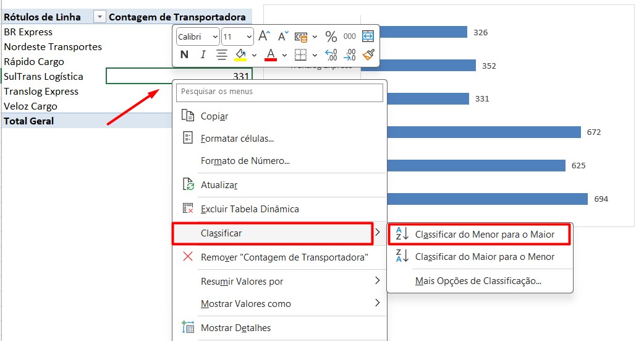This screenshot has width=644, height=341.
Task: Click chart data label 625
Action: point(578,165)
